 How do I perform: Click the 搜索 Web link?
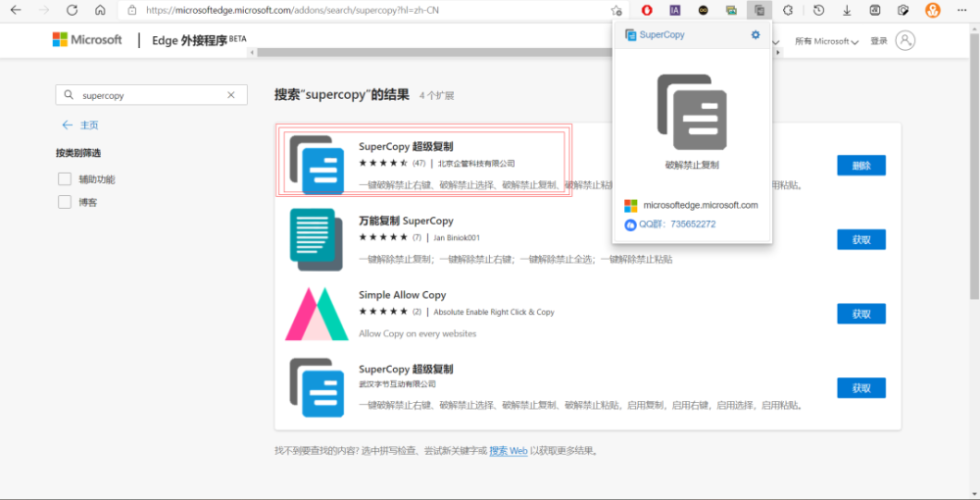pyautogui.click(x=508, y=451)
